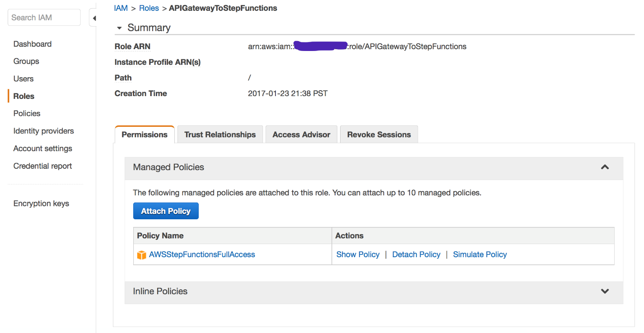Screen dimensions: 644x333
Task: Open Groups in the IAM sidebar
Action: pyautogui.click(x=26, y=61)
